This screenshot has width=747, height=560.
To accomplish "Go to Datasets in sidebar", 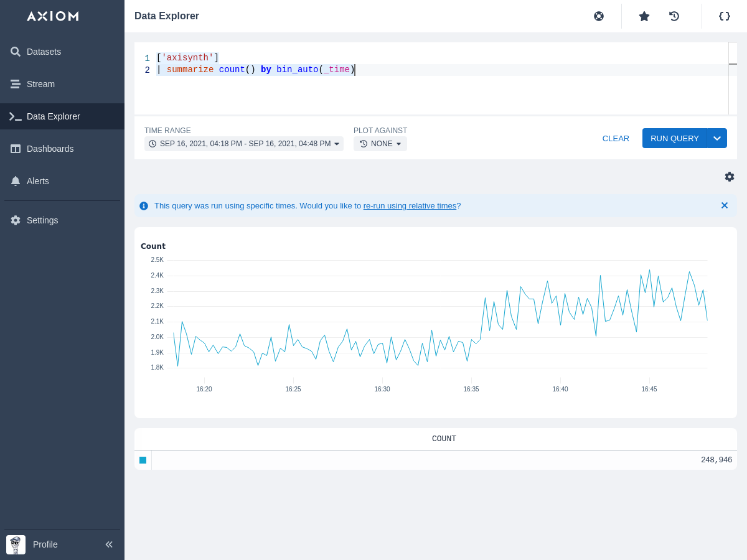I will [x=44, y=52].
